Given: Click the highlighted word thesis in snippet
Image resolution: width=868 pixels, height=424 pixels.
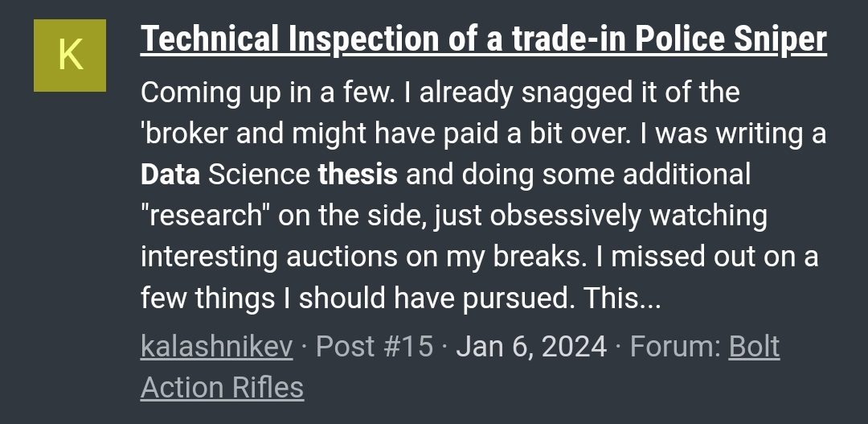Looking at the screenshot, I should pyautogui.click(x=358, y=174).
